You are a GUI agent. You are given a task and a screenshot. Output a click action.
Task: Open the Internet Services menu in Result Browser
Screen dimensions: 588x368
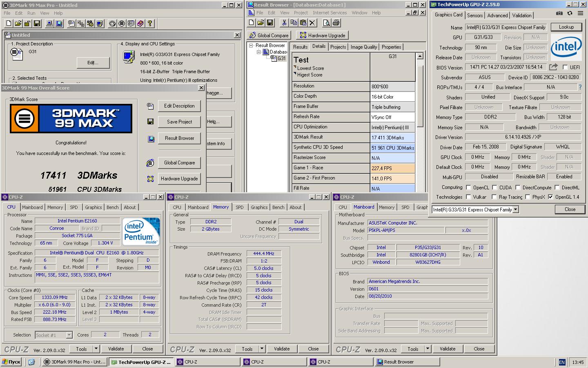click(x=330, y=13)
